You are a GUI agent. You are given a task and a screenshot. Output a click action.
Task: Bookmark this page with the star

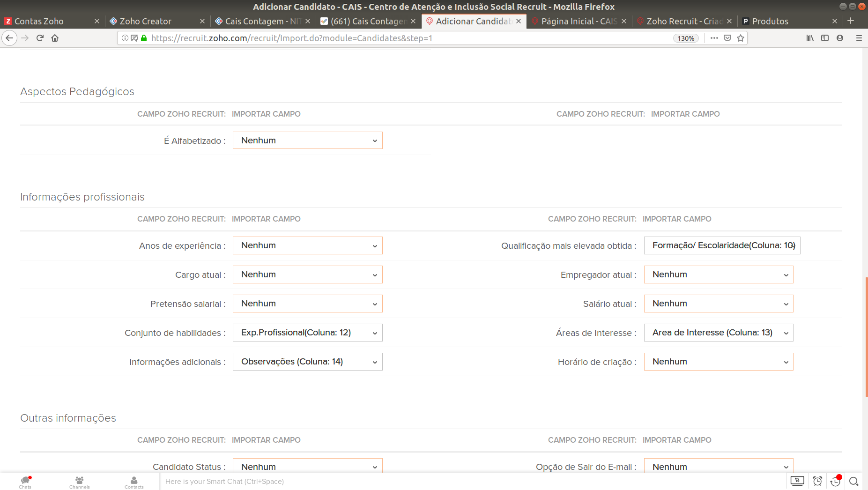tap(741, 38)
